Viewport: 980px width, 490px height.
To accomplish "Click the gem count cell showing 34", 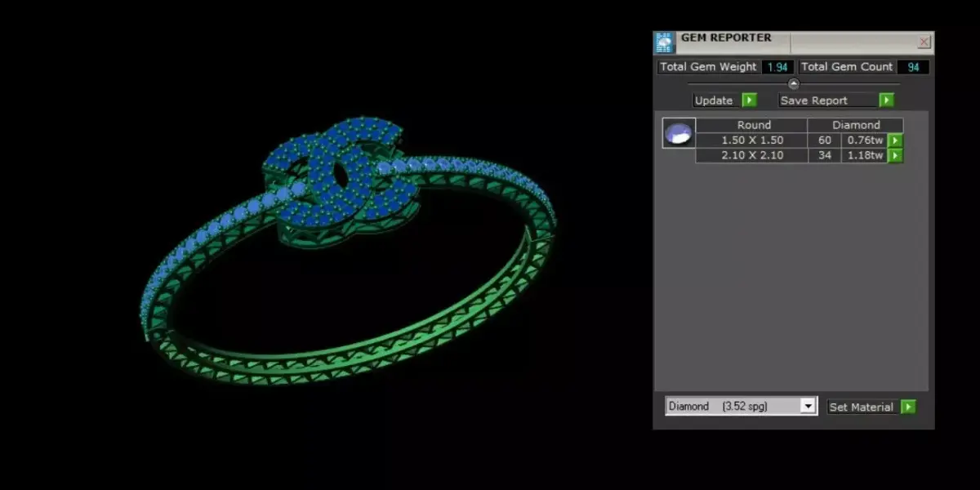I will [x=824, y=155].
